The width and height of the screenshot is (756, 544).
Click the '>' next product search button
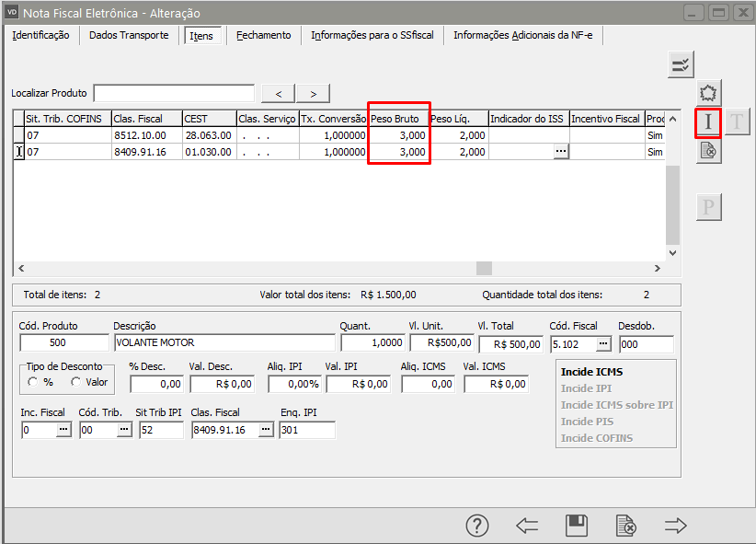[313, 93]
